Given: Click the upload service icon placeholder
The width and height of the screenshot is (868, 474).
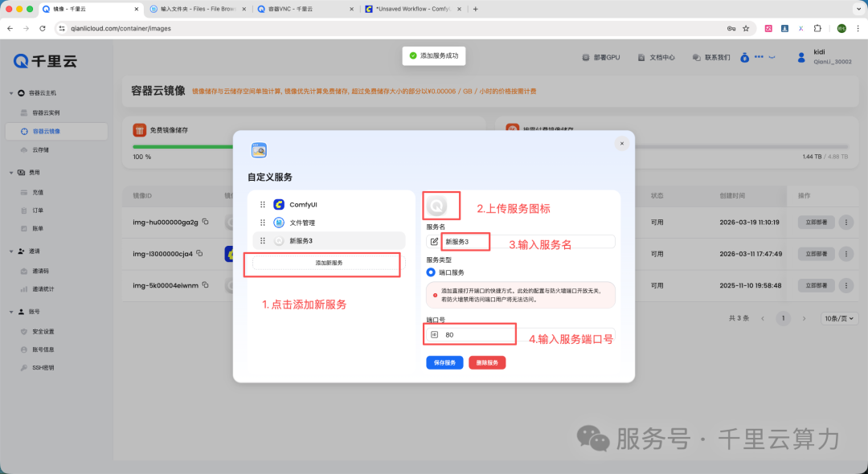Looking at the screenshot, I should point(436,206).
